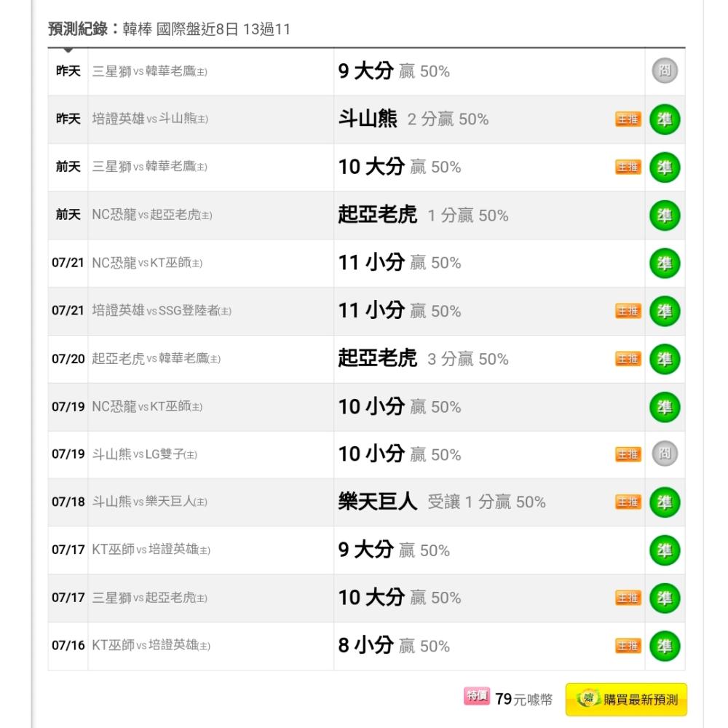This screenshot has width=728, height=728.
Task: Click the 購買最新預測 yellow button
Action: pyautogui.click(x=626, y=699)
